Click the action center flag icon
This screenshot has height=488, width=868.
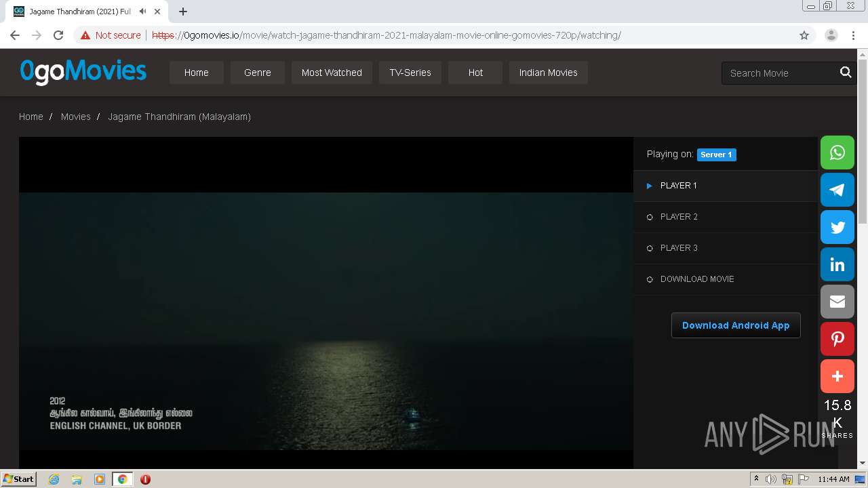pyautogui.click(x=804, y=479)
